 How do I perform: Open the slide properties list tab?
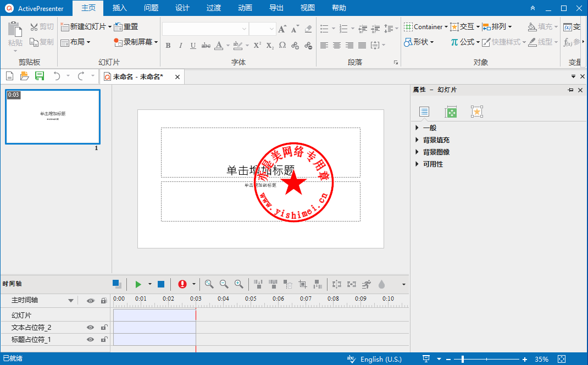pos(424,112)
